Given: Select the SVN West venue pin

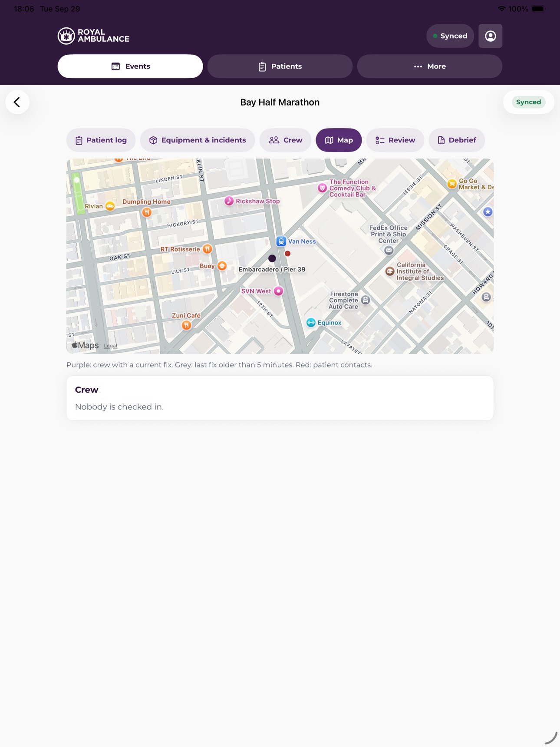Looking at the screenshot, I should (x=279, y=291).
